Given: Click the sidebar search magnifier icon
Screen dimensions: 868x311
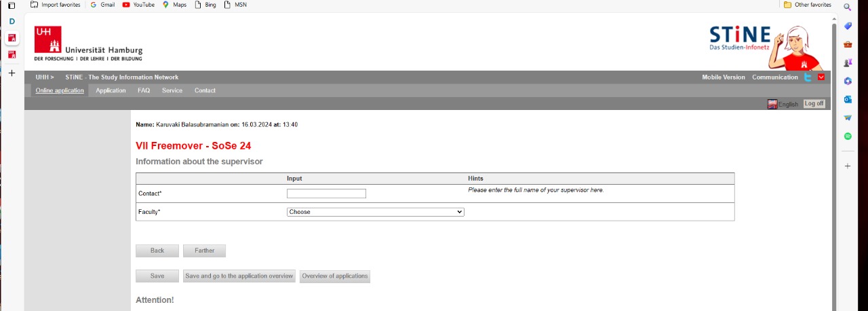Looking at the screenshot, I should click(848, 7).
